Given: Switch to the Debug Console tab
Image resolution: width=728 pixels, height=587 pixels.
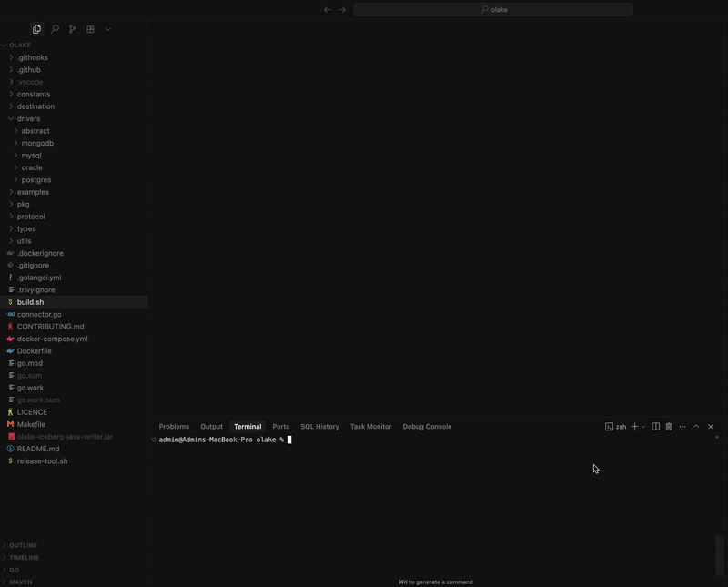Looking at the screenshot, I should click(x=427, y=426).
